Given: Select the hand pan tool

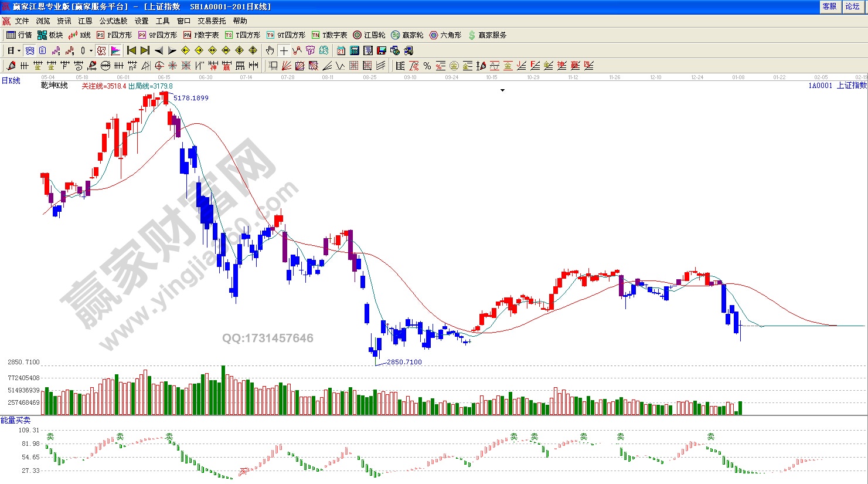Looking at the screenshot, I should pos(270,50).
